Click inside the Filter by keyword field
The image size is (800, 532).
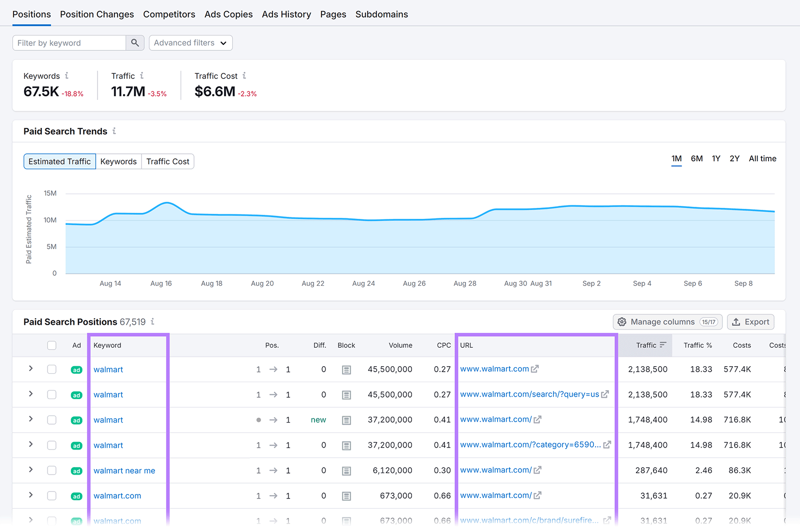(70, 42)
